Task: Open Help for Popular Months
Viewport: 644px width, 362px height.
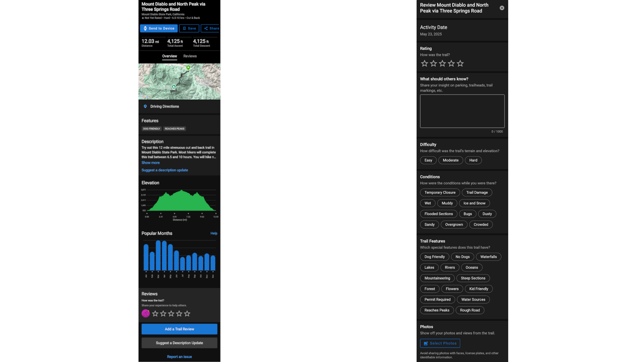Action: point(214,234)
